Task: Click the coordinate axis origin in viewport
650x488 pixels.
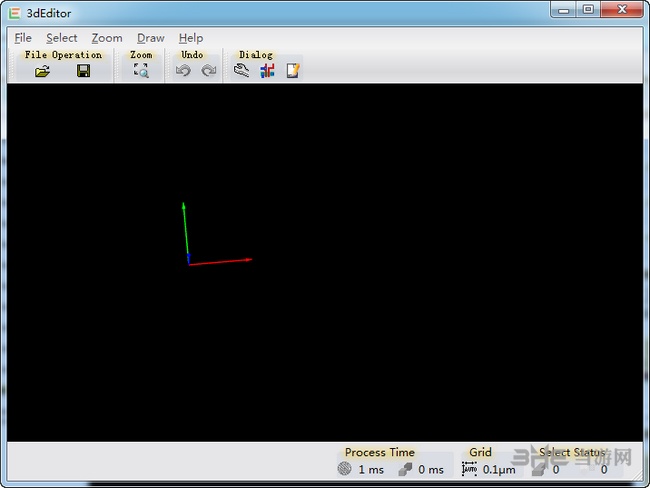Action: (x=189, y=264)
